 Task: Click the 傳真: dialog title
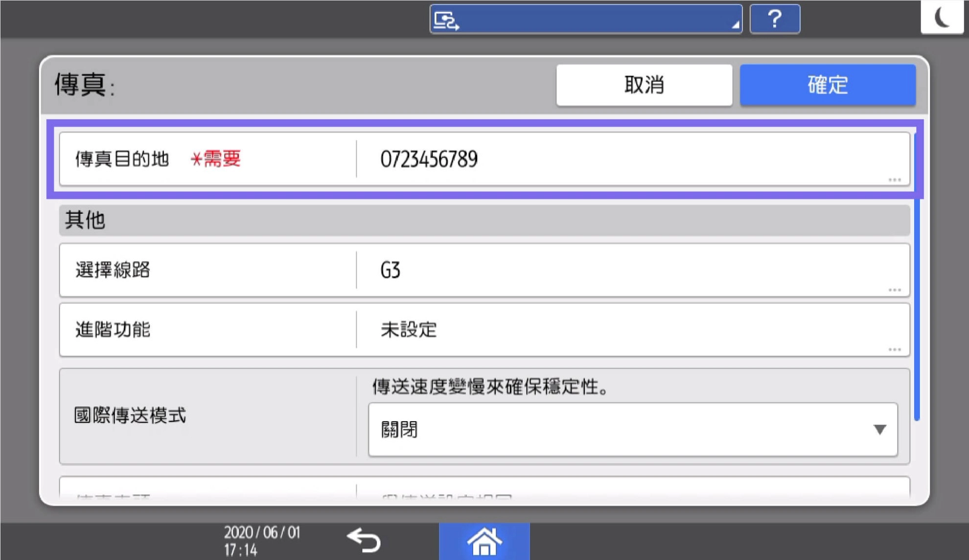click(x=84, y=85)
